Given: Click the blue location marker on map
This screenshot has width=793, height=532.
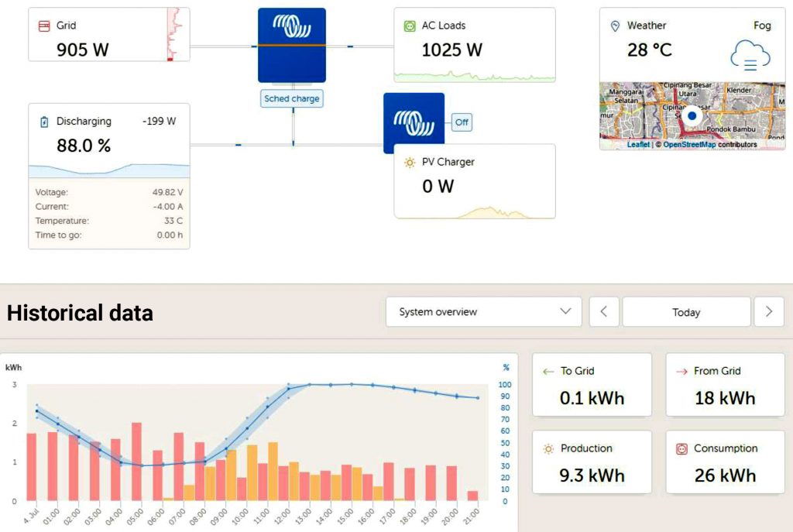Looking at the screenshot, I should (x=692, y=117).
